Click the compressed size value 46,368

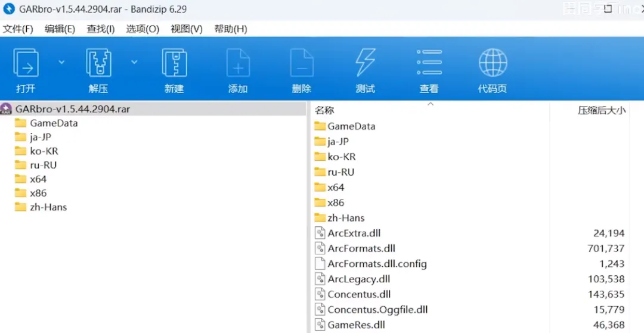coord(609,325)
